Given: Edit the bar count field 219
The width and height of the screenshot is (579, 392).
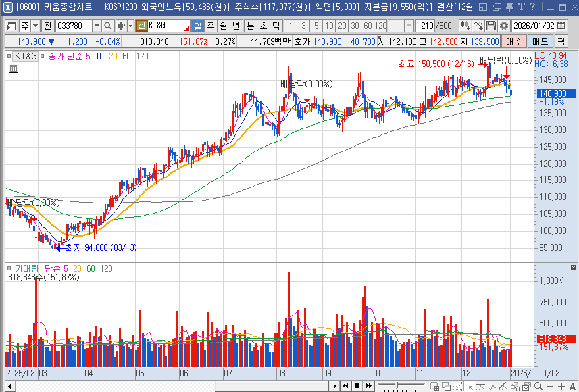Looking at the screenshot, I should point(425,26).
